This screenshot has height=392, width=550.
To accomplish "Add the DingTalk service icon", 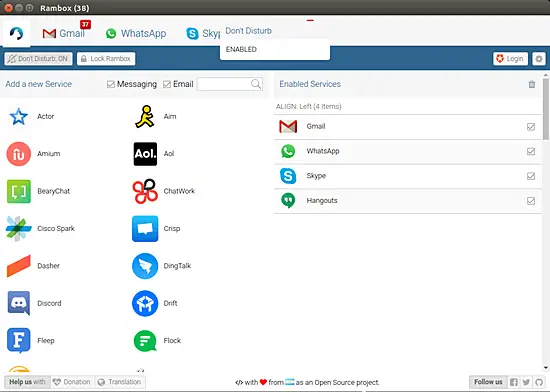I will 145,266.
